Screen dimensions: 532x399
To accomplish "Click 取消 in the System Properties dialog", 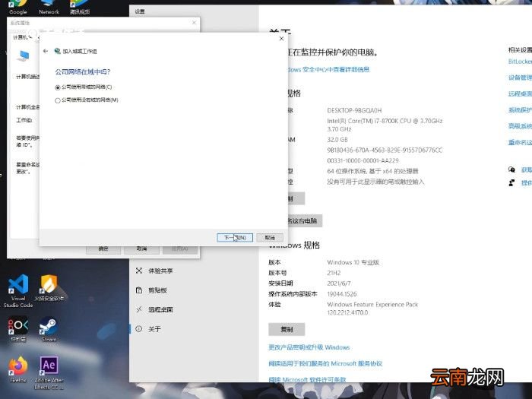I will (x=142, y=249).
